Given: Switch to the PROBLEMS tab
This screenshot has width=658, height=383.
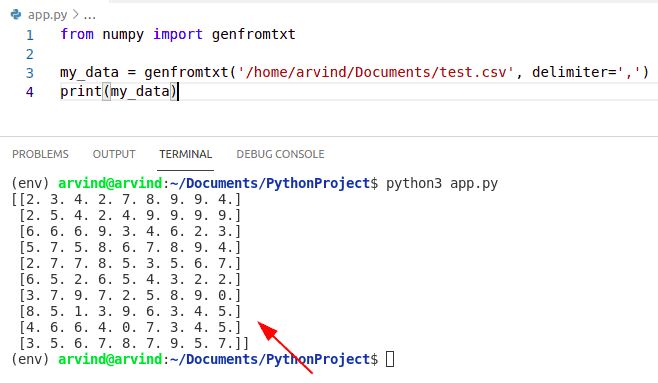Looking at the screenshot, I should [x=40, y=154].
